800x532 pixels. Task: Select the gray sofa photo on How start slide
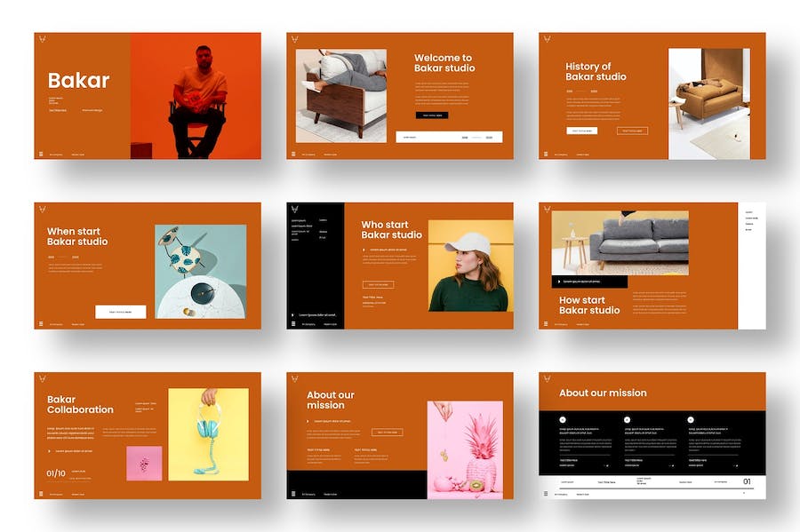tap(620, 242)
